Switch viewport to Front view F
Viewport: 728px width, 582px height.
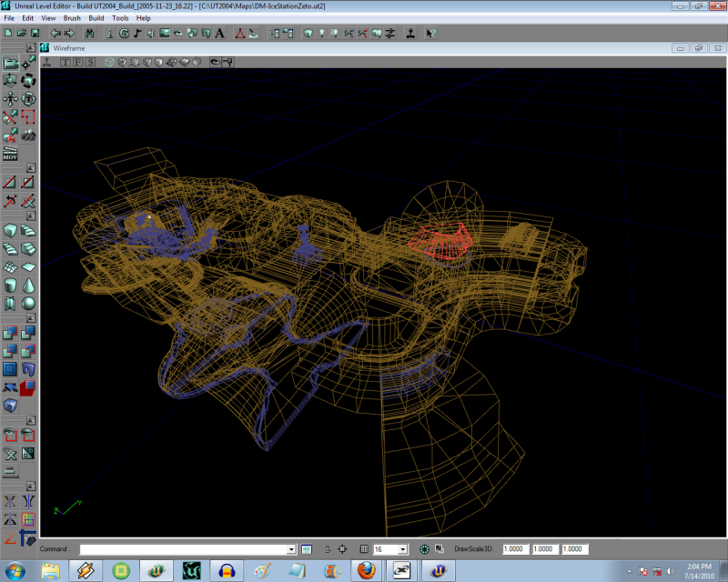(x=77, y=62)
